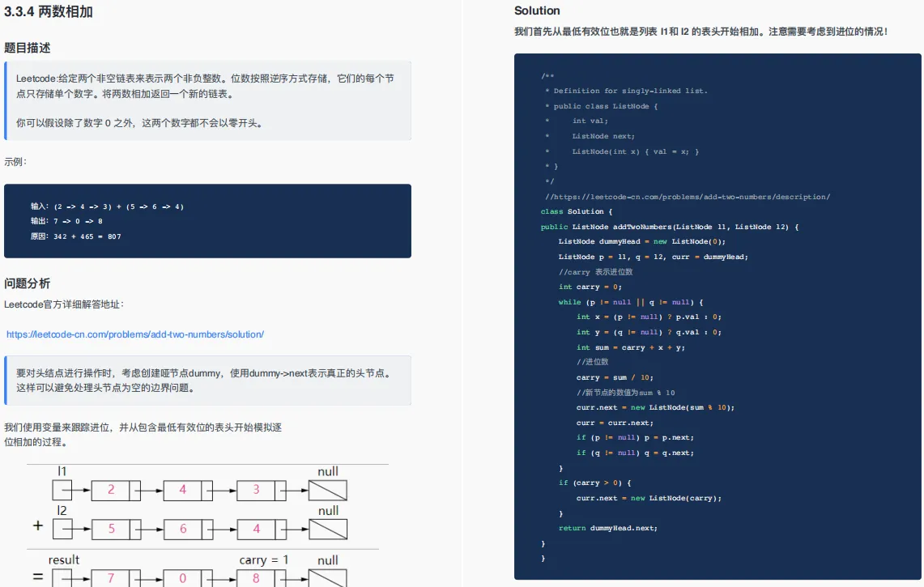
Task: Click node 7 in the result list
Action: coord(116,578)
